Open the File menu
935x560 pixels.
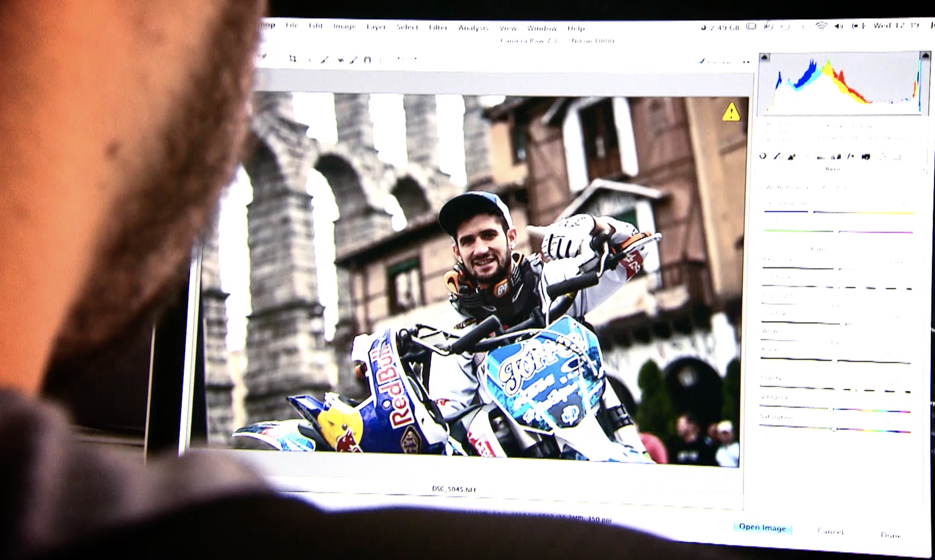pyautogui.click(x=291, y=25)
